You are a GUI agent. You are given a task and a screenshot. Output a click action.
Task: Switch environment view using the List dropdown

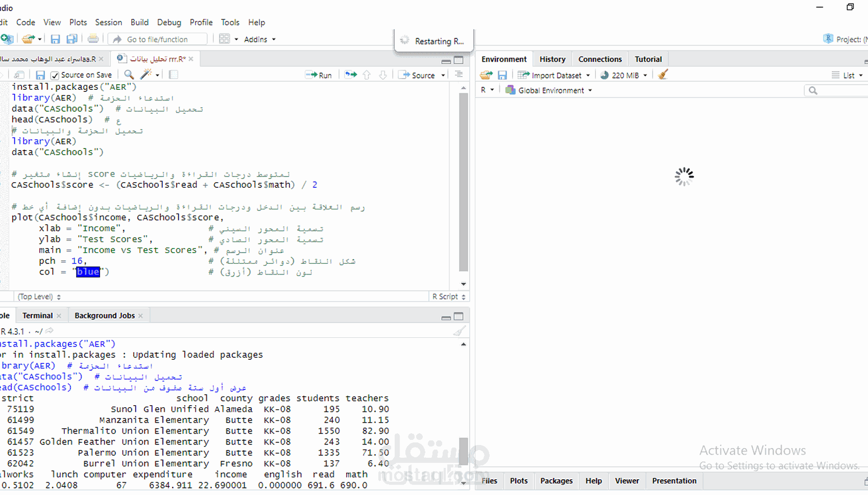[847, 75]
